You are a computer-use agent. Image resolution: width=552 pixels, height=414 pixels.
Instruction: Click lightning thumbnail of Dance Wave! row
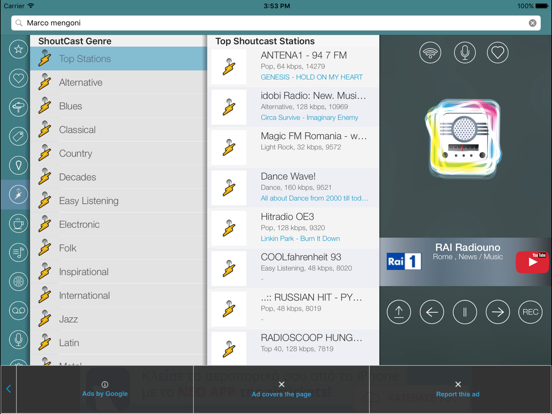pos(229,188)
